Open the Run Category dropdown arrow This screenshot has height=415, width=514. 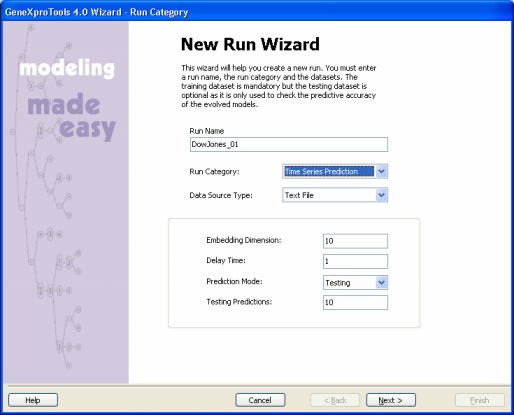click(x=381, y=171)
